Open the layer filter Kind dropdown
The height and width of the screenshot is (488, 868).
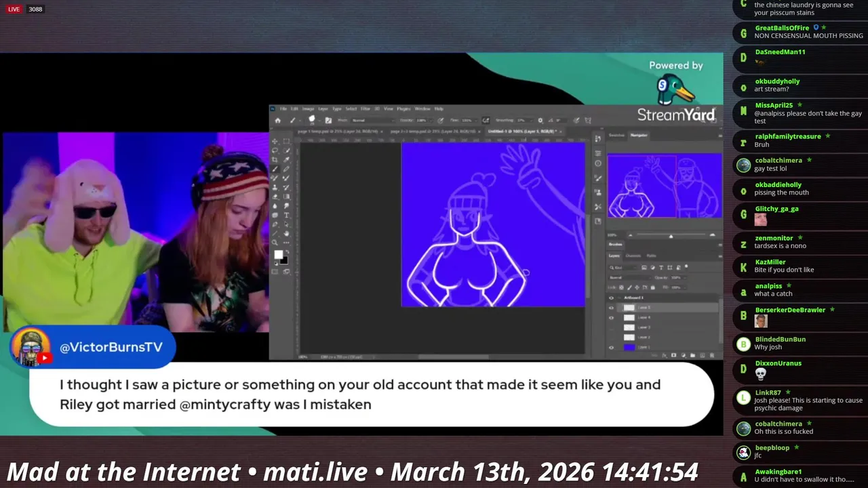click(623, 268)
